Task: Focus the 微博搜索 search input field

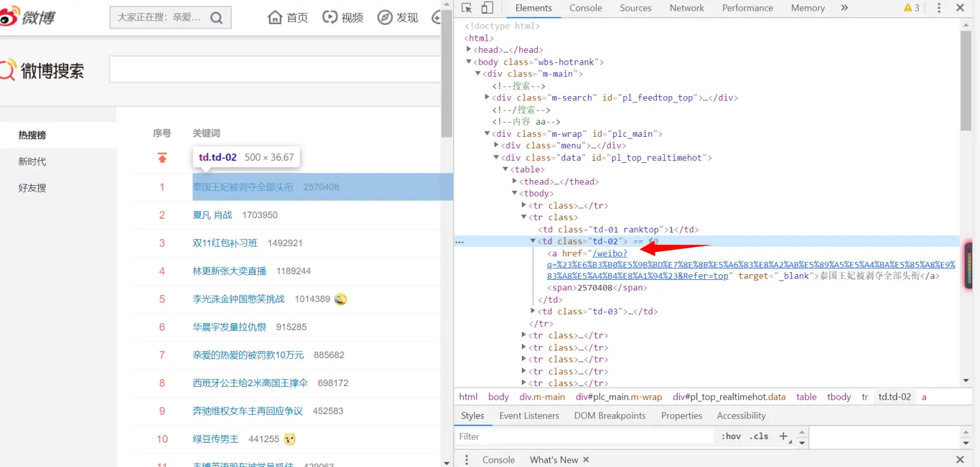Action: click(275, 69)
